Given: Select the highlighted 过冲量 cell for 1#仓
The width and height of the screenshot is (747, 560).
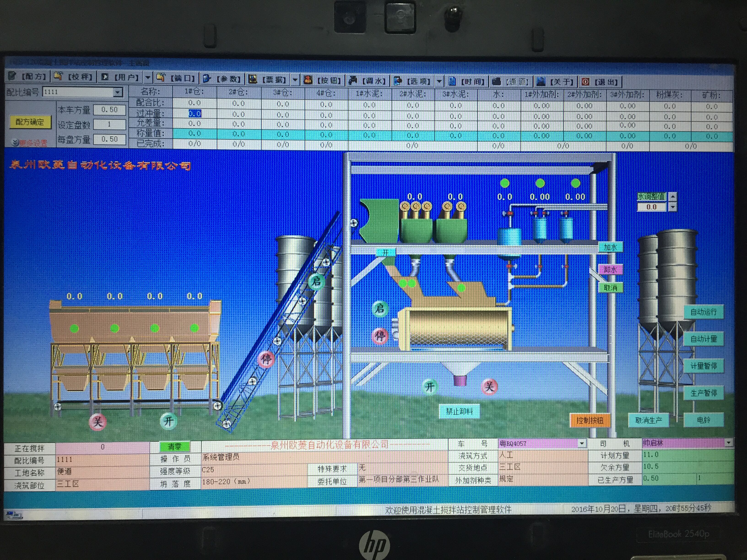Looking at the screenshot, I should [195, 113].
